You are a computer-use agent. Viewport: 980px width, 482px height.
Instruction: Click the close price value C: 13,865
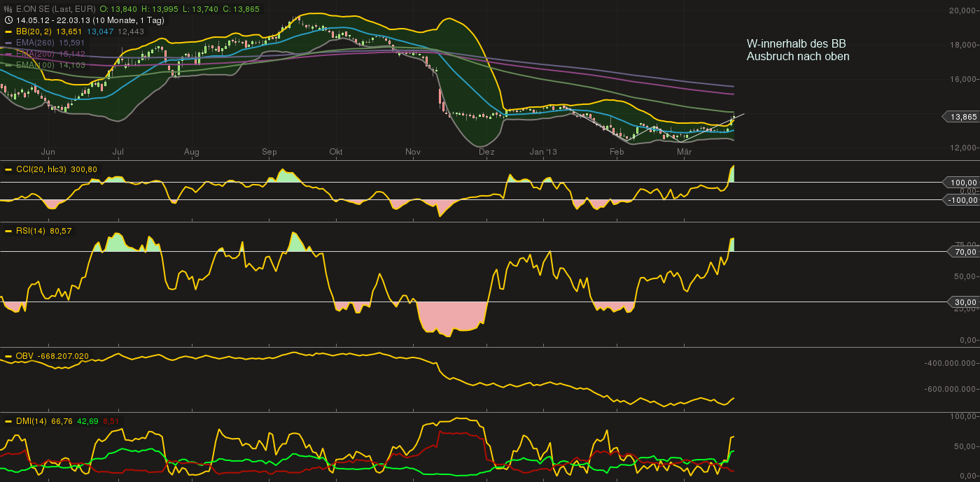(242, 9)
